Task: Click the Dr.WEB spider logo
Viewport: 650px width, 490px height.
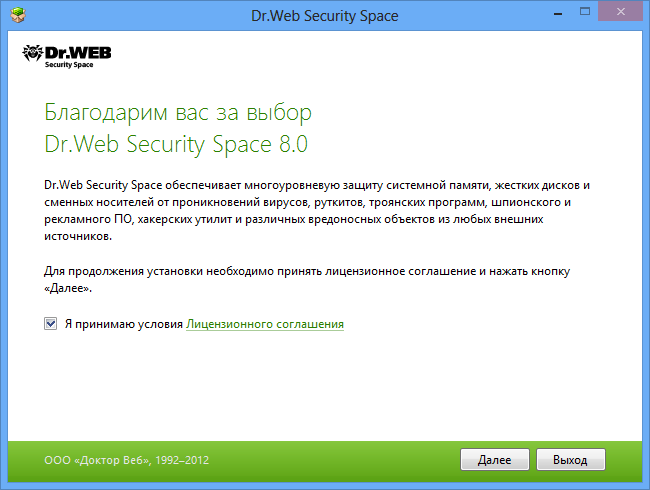Action: point(32,53)
